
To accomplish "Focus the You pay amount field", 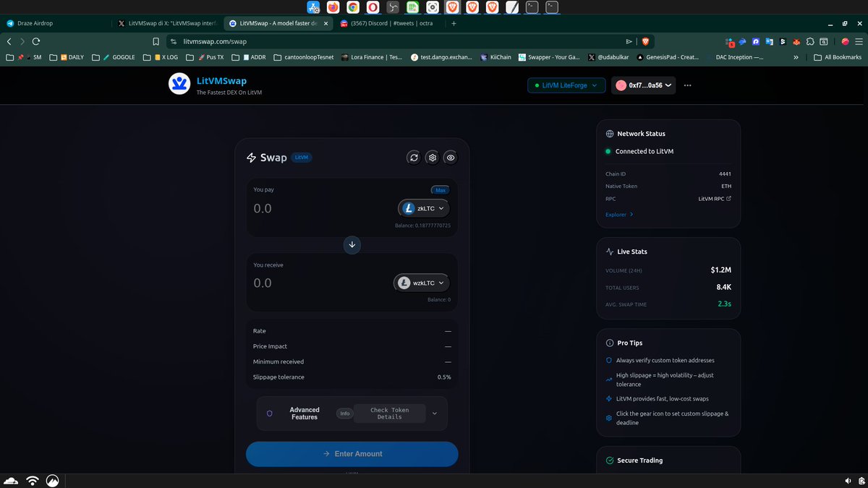I will pos(322,208).
